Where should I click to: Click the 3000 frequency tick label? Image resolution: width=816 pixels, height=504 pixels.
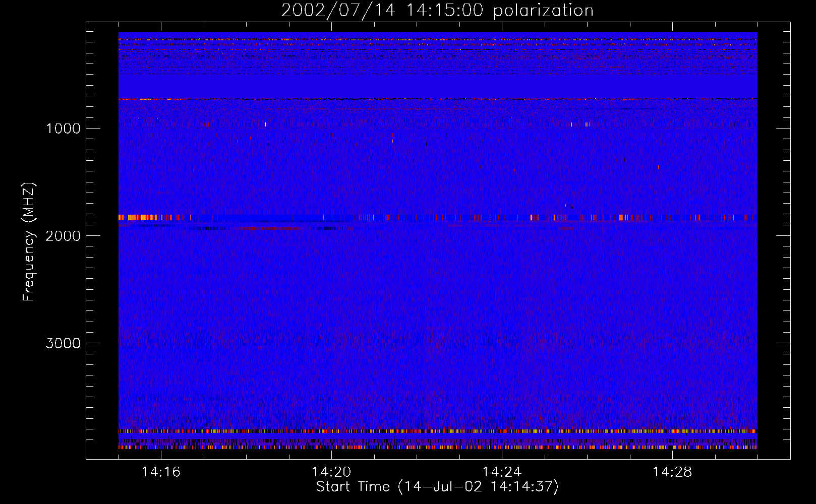point(63,343)
